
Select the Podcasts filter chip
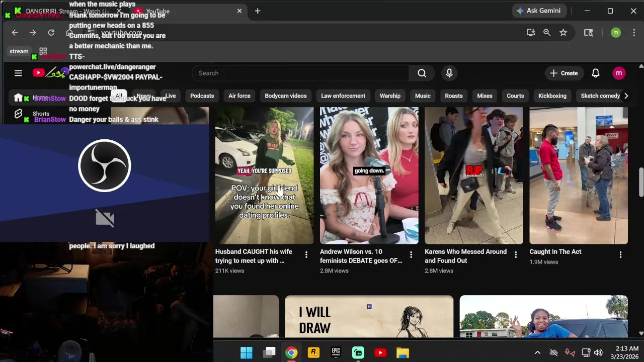pos(202,96)
